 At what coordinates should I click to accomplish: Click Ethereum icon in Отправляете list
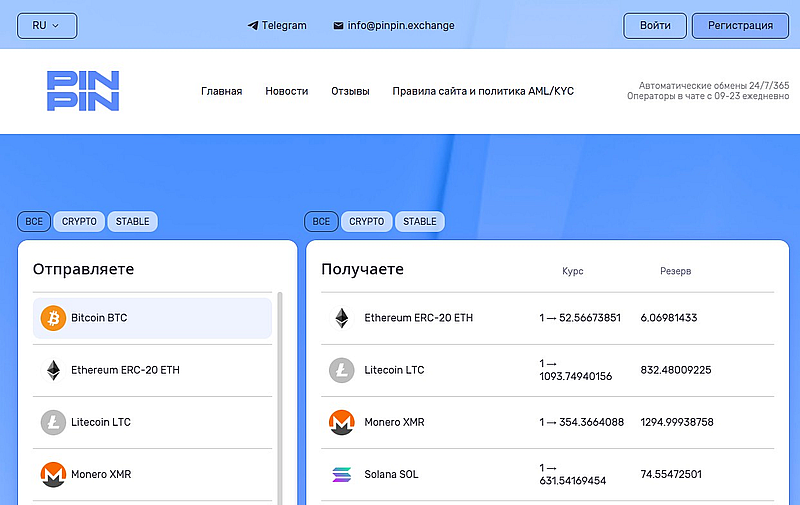tap(54, 370)
